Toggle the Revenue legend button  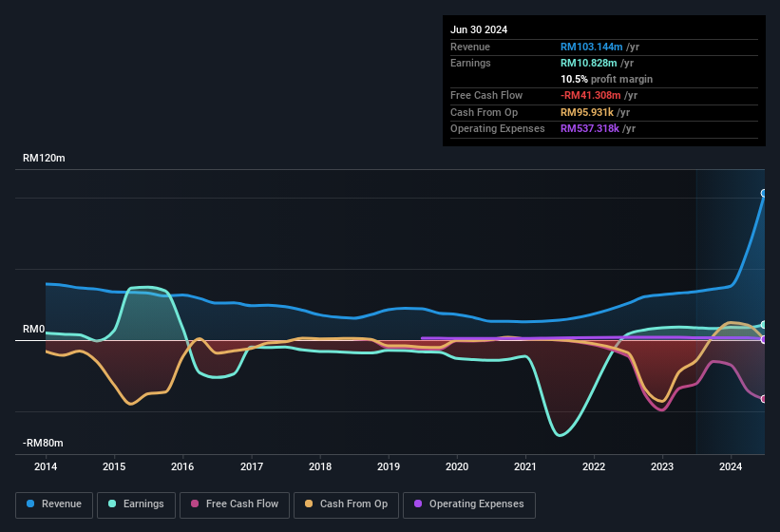point(54,504)
